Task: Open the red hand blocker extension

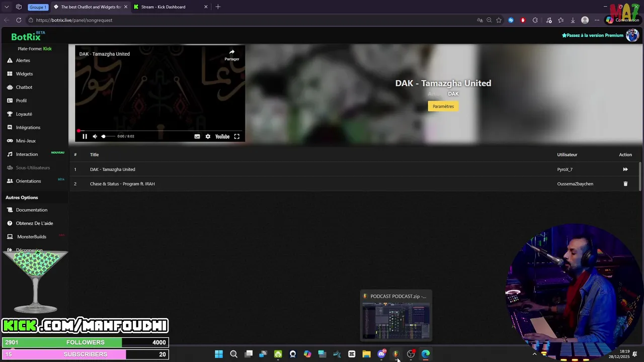Action: (523, 20)
